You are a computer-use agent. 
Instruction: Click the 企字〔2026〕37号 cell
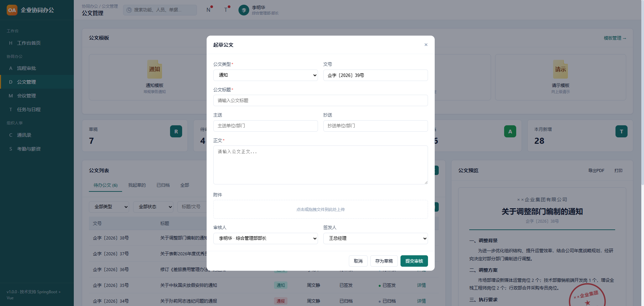tap(111, 254)
